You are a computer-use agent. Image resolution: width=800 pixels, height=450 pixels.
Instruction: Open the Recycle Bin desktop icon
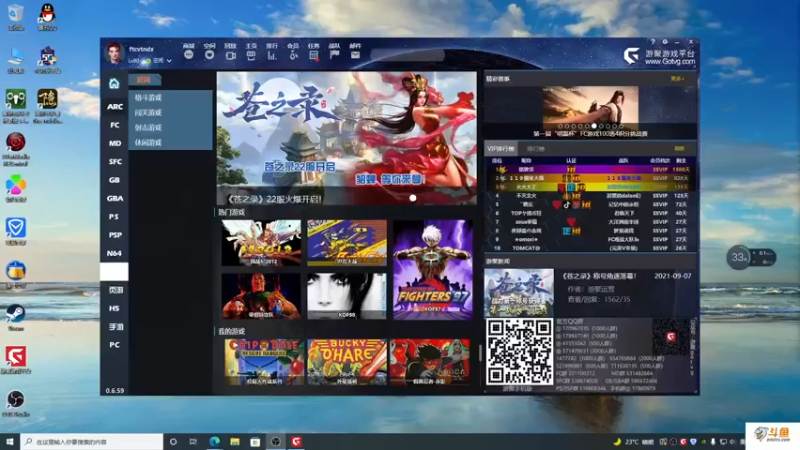click(16, 16)
